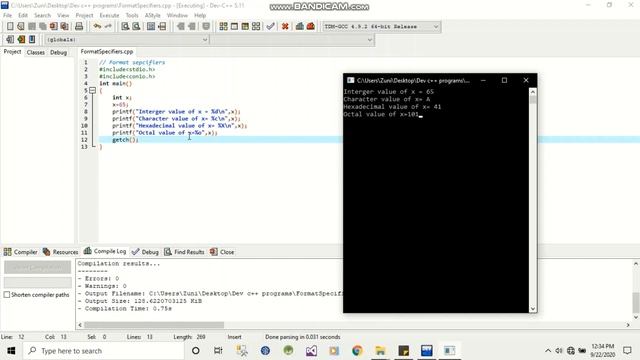Click the clock showing 12:34 PM
Viewport: 640px width, 360px height.
pos(602,347)
